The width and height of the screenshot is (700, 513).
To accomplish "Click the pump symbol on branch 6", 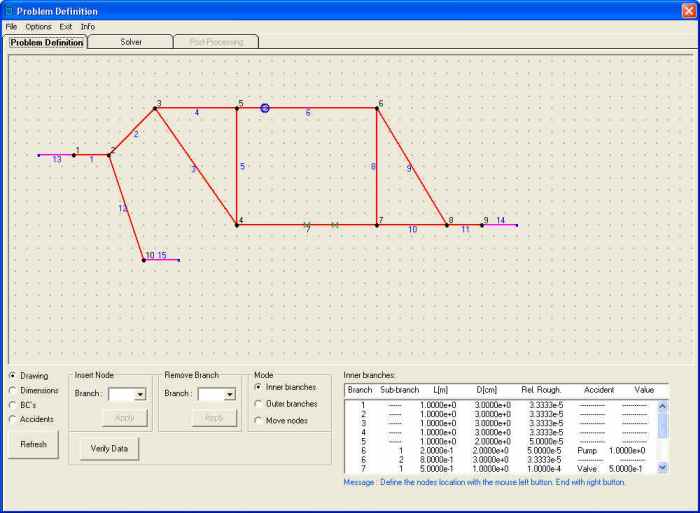I will tap(265, 107).
